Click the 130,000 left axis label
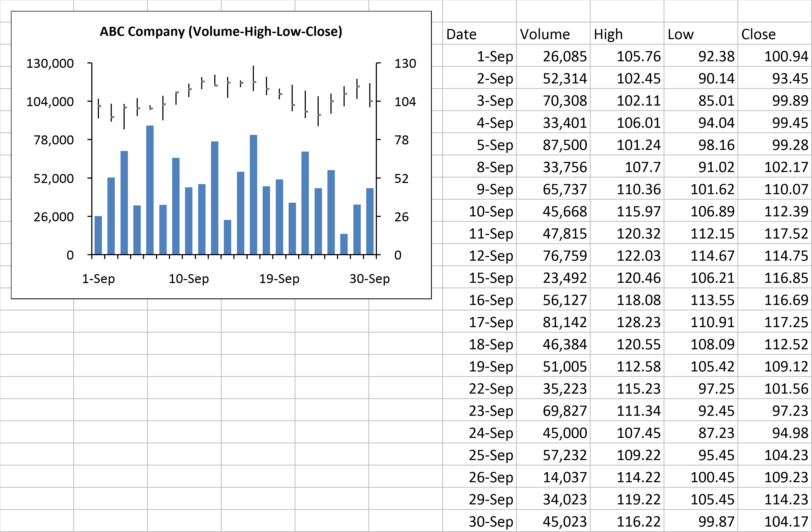The image size is (812, 532). (50, 63)
